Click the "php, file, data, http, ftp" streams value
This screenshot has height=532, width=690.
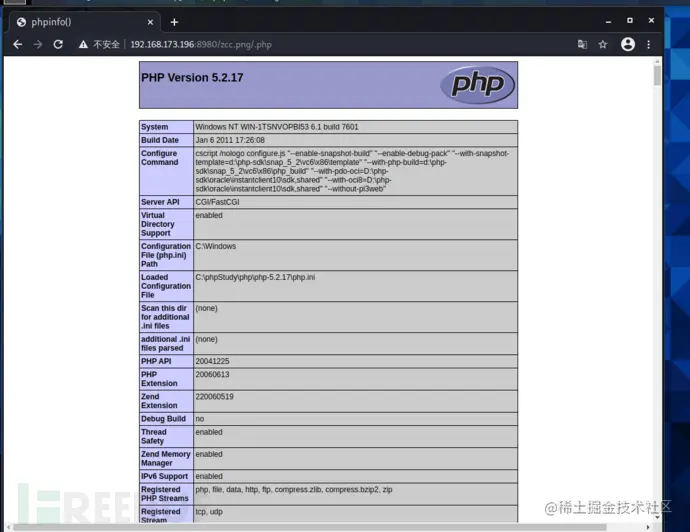tap(294, 489)
